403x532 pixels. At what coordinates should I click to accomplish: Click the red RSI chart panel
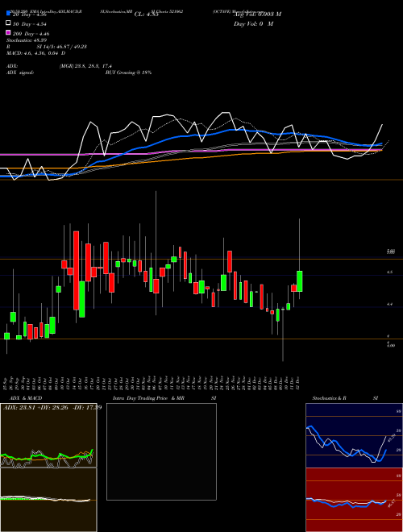(354, 500)
